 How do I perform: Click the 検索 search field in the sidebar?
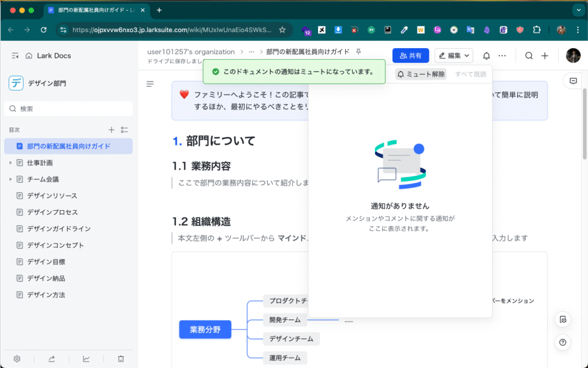(69, 109)
